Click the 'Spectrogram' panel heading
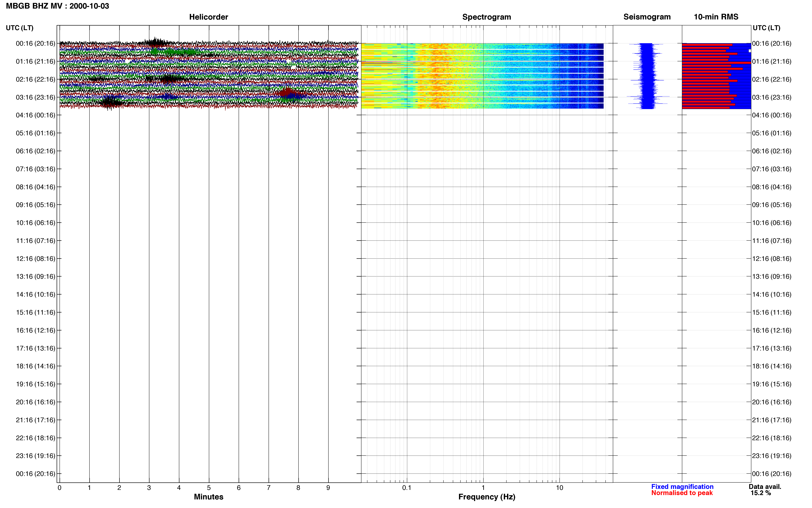Image resolution: width=812 pixels, height=508 pixels. pyautogui.click(x=487, y=17)
